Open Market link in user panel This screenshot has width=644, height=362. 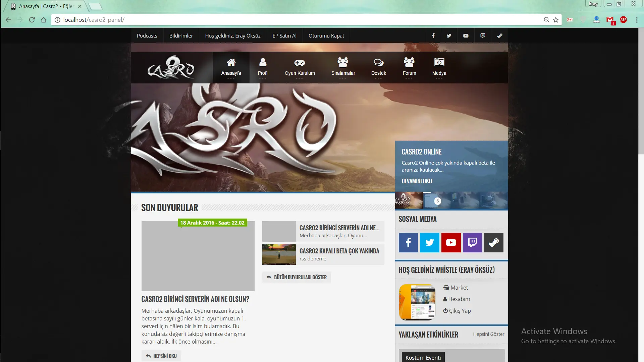tap(455, 288)
